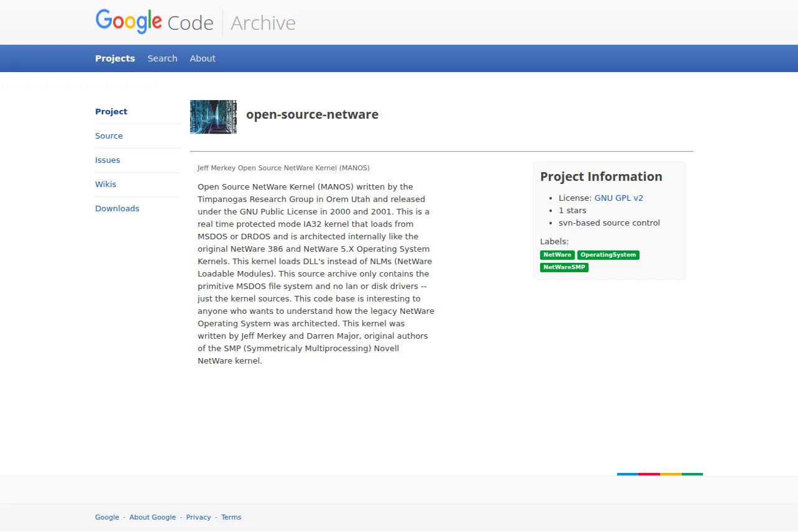Viewport: 798px width, 532px height.
Task: Open the Downloads sidebar section
Action: point(117,209)
